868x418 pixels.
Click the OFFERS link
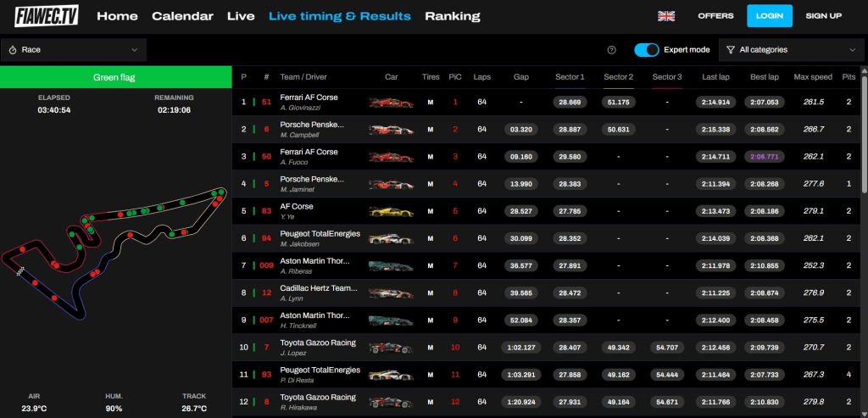pos(715,16)
